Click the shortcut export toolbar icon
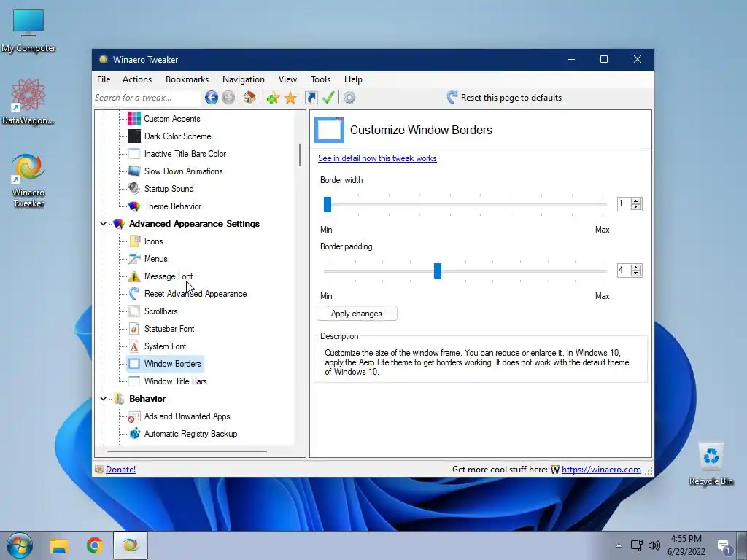 pyautogui.click(x=311, y=98)
